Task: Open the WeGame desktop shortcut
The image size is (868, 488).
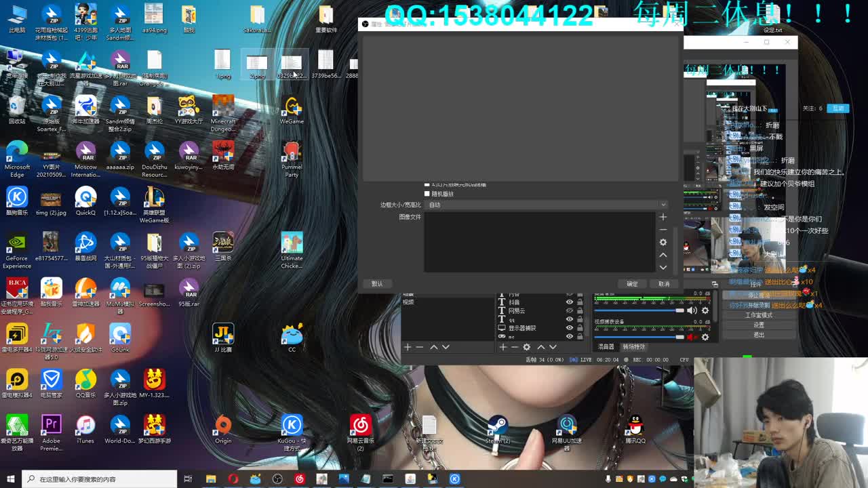Action: (x=292, y=110)
